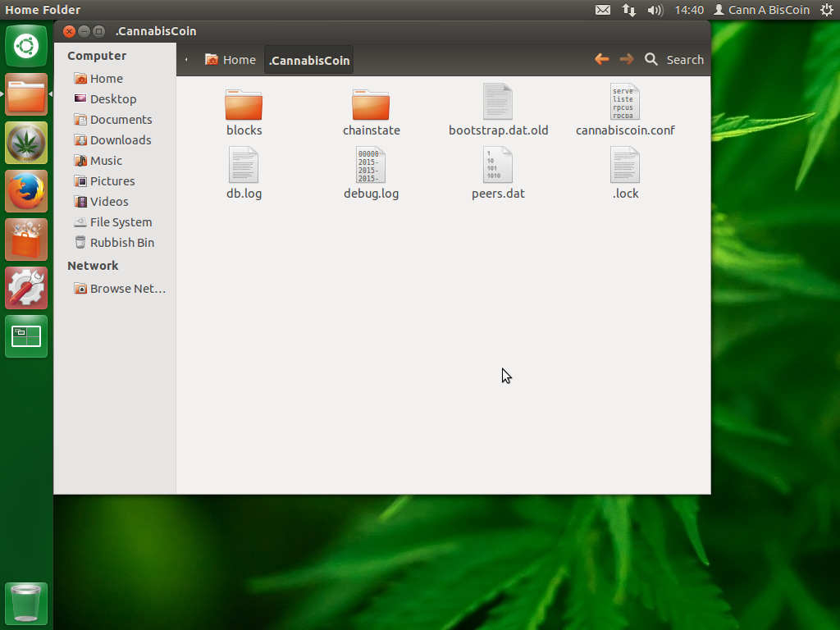This screenshot has height=630, width=840.
Task: Click the '.lock' file name
Action: (x=625, y=194)
